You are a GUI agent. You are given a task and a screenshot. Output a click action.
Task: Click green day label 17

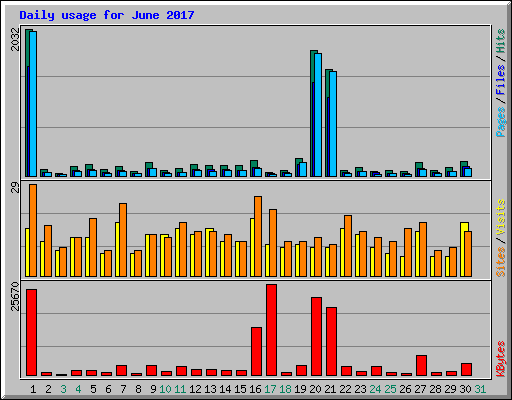coord(270,389)
